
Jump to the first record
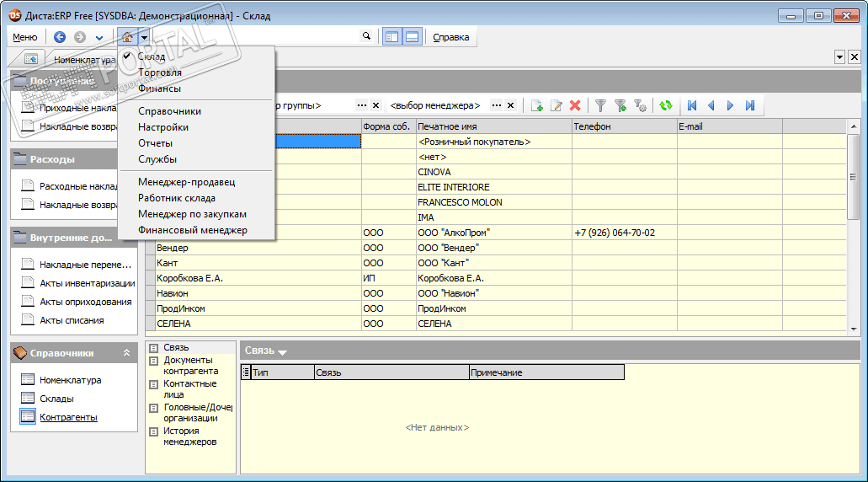tap(692, 105)
